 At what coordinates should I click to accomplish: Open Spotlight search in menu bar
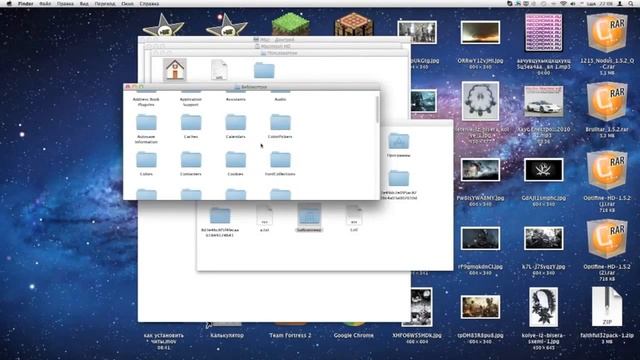631,4
